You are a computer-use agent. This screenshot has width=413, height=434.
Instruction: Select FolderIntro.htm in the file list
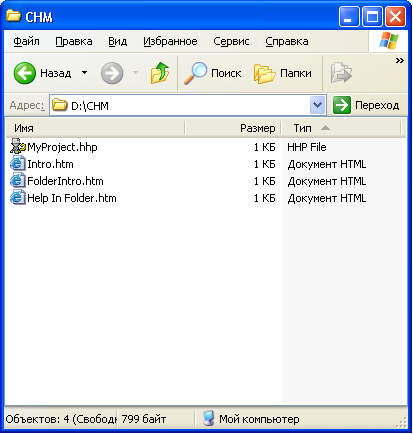pos(65,181)
